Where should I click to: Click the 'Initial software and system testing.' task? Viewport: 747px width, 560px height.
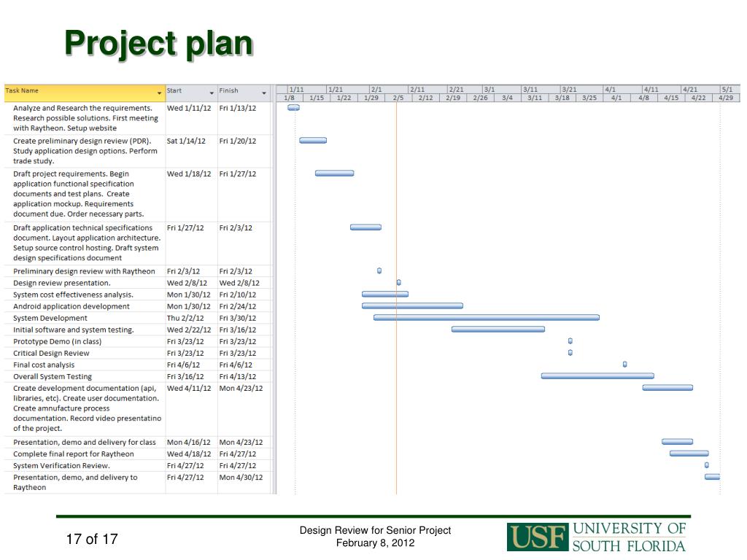coord(74,330)
